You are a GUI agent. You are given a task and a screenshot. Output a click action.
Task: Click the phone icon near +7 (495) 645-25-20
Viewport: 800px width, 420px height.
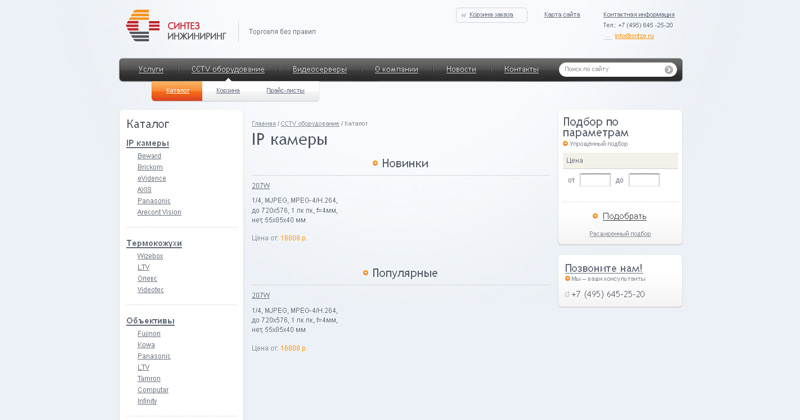567,294
